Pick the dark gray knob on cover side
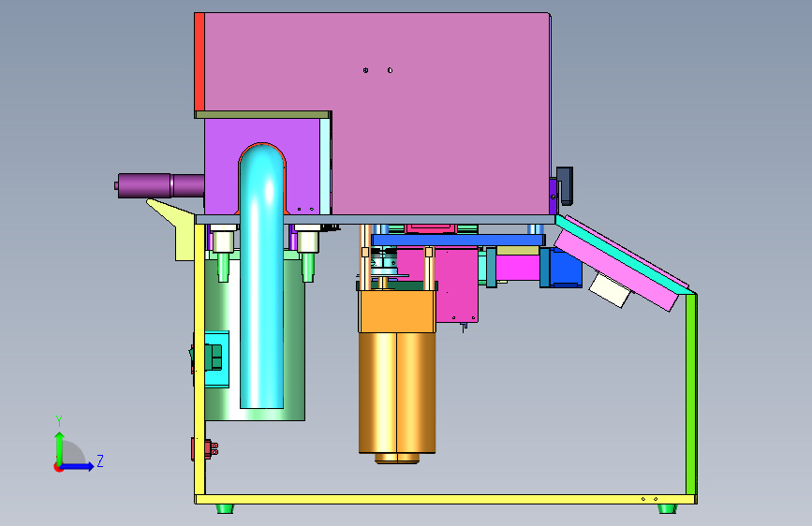This screenshot has height=526, width=812. (x=565, y=184)
